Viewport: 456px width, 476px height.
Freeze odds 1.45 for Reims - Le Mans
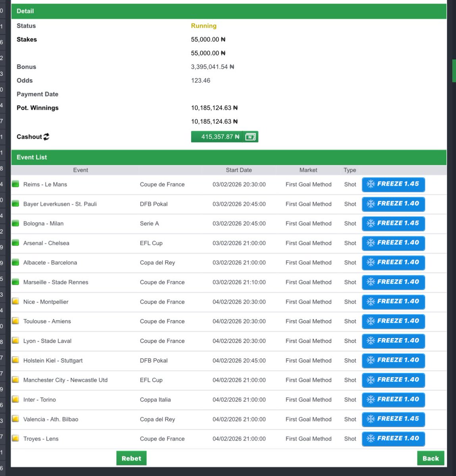(393, 184)
